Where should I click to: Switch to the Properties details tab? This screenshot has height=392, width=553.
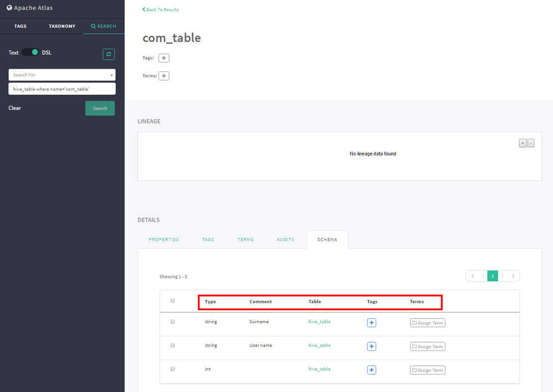point(163,239)
